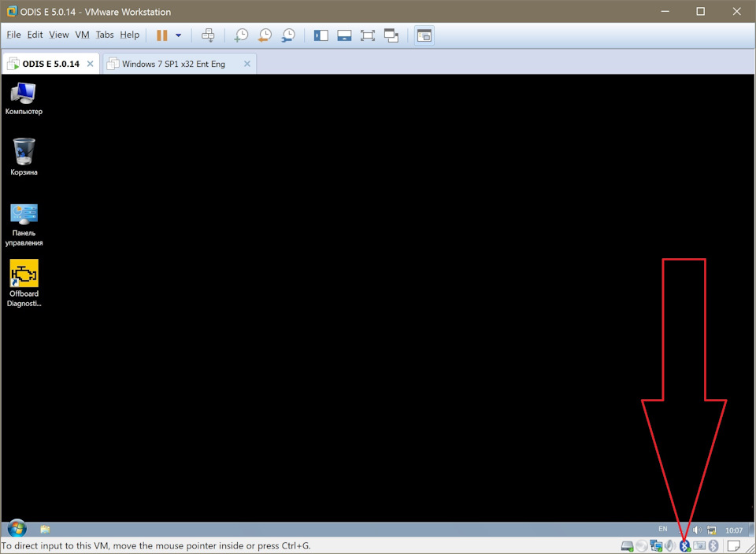This screenshot has height=554, width=756.
Task: Take a snapshot of the virtual machine
Action: pyautogui.click(x=241, y=35)
